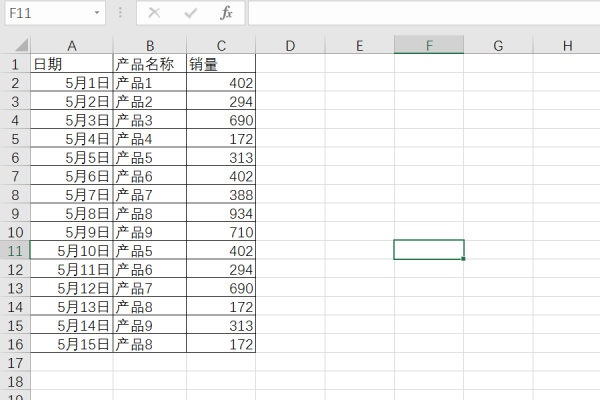
Task: Select row 1 header
Action: tap(15, 64)
